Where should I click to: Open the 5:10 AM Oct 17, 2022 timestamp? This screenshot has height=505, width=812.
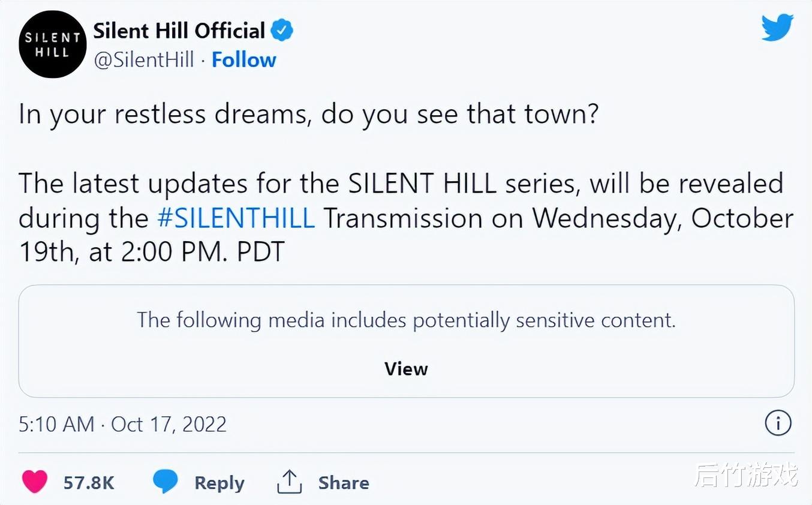coord(122,425)
